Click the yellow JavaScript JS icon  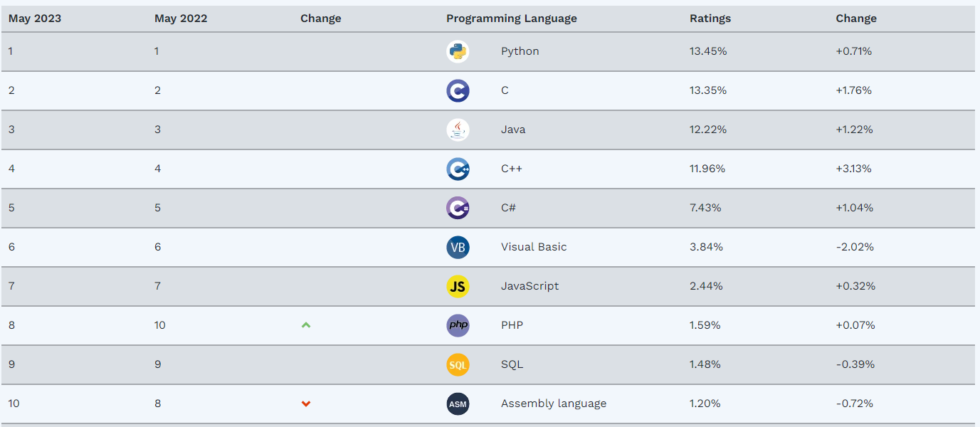(458, 286)
